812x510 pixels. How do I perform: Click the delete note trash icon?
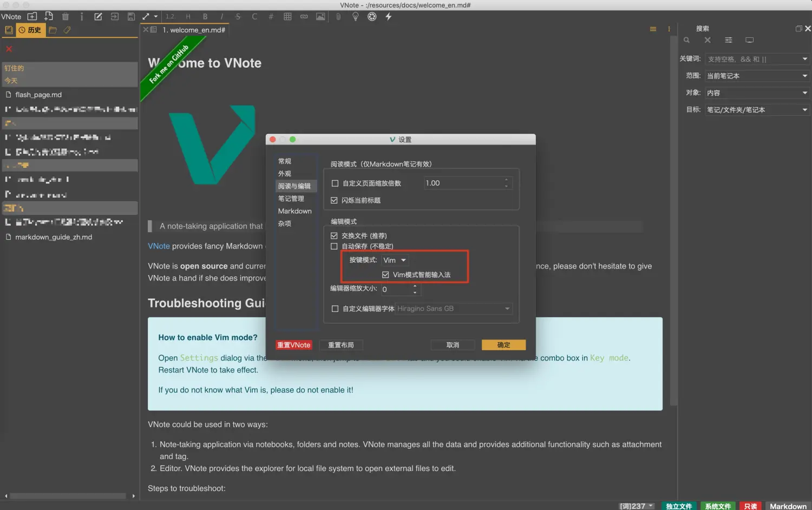[x=66, y=17]
